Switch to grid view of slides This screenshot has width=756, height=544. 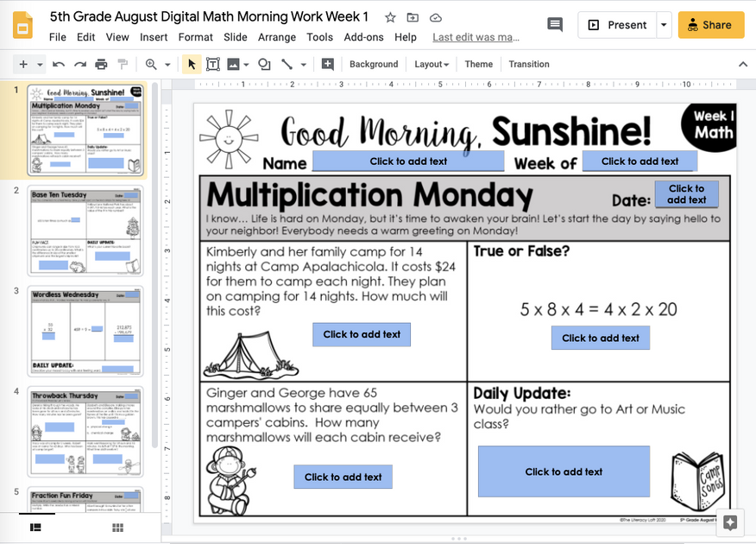pyautogui.click(x=117, y=527)
